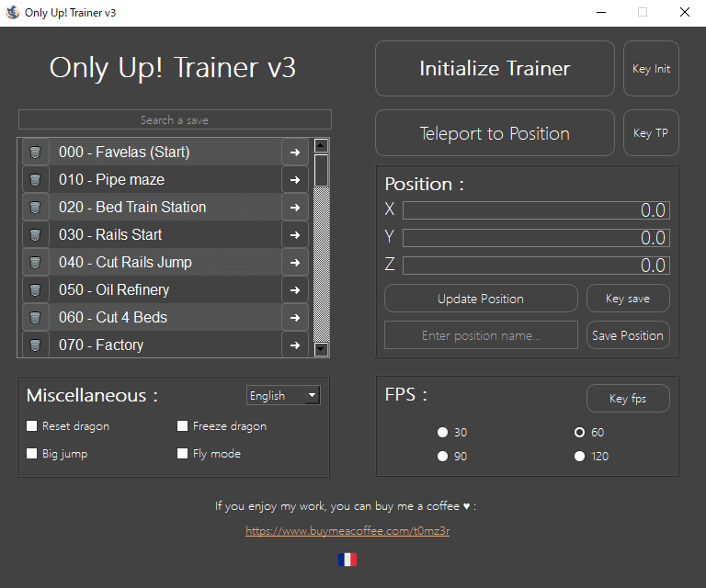
Task: Click the app icon in title bar
Action: pos(13,12)
